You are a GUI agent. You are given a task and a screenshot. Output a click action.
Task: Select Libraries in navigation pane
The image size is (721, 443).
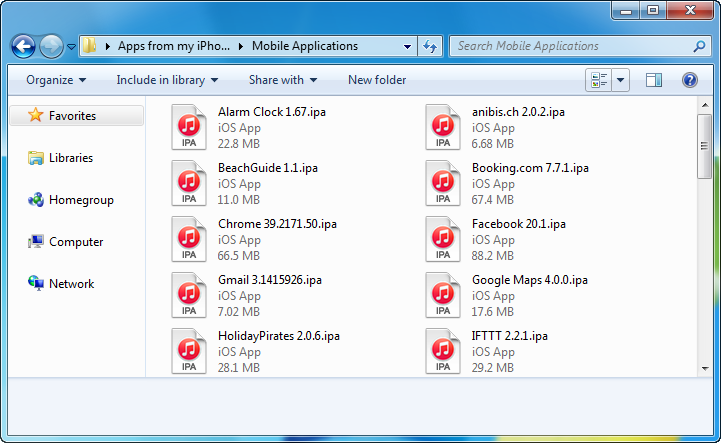(71, 158)
